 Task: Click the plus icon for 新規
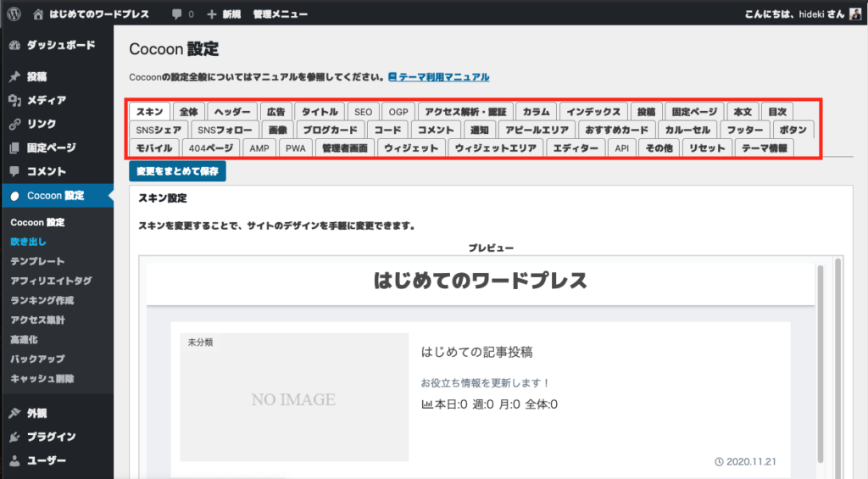coord(211,14)
